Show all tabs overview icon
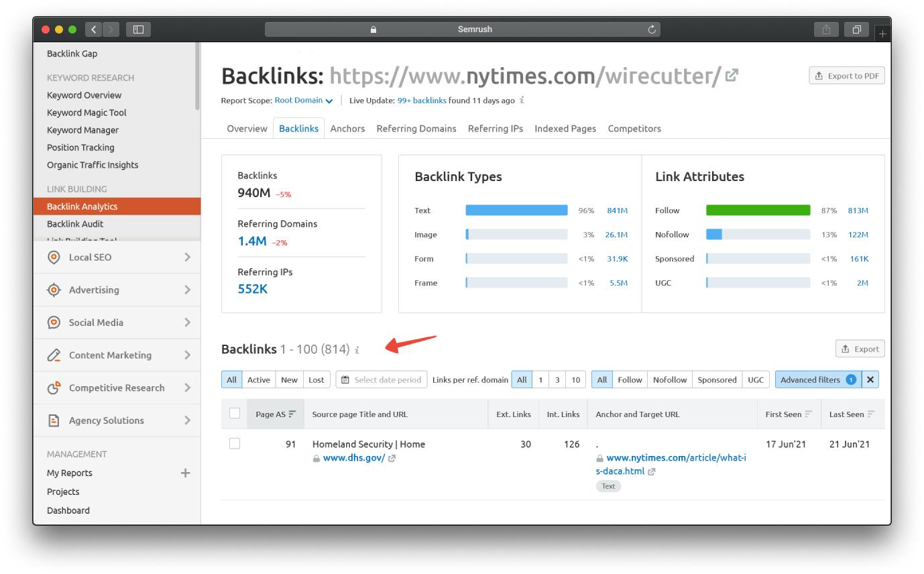 [857, 30]
